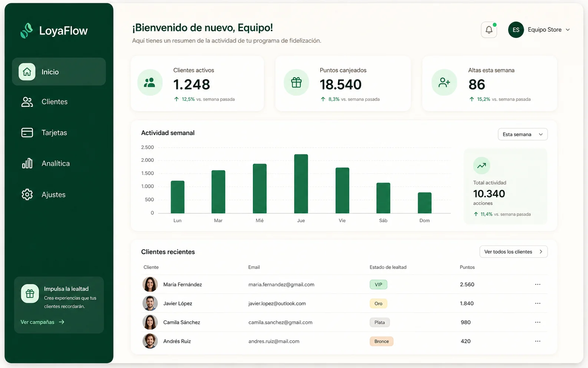Click the Inicio home icon
588x368 pixels.
[27, 72]
